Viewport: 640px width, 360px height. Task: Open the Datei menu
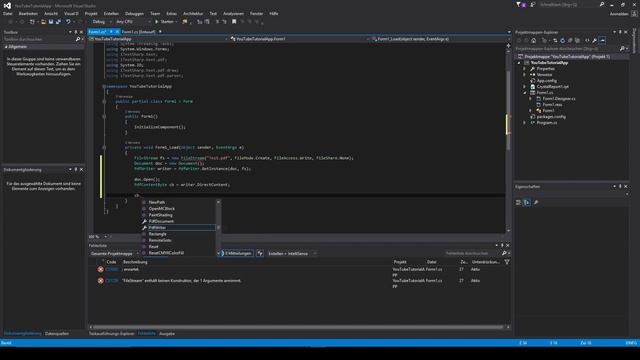coord(7,13)
